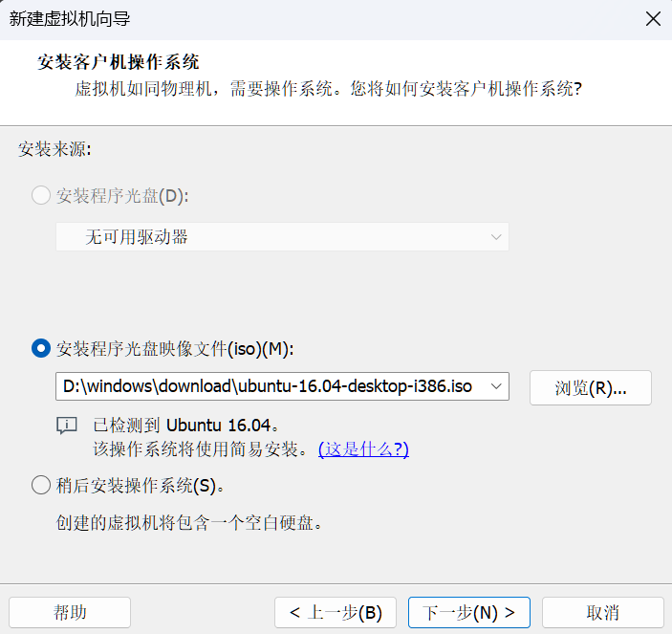Click the 安装来源: section label
Viewport: 672px width, 634px height.
pos(54,149)
